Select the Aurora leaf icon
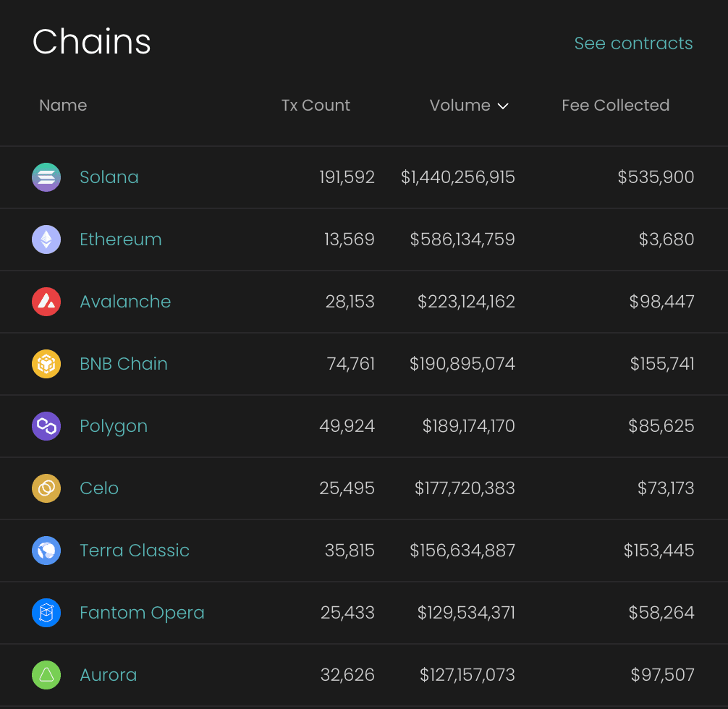 46,674
